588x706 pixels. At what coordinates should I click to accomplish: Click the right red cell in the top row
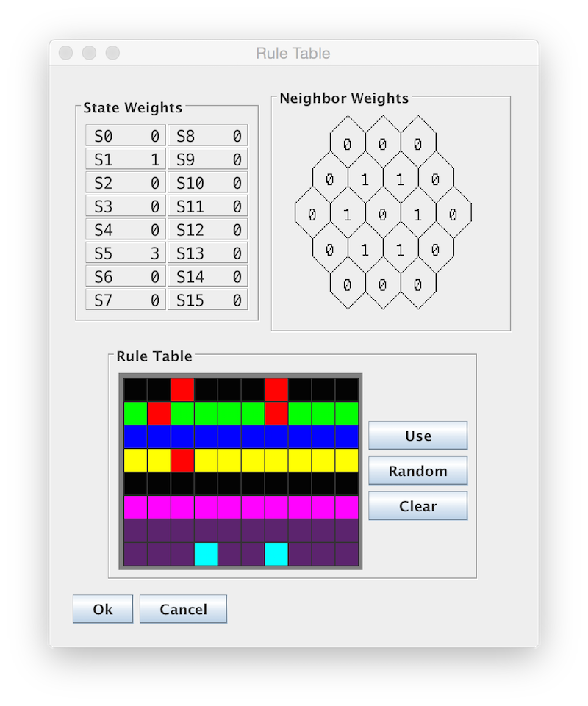(x=276, y=389)
